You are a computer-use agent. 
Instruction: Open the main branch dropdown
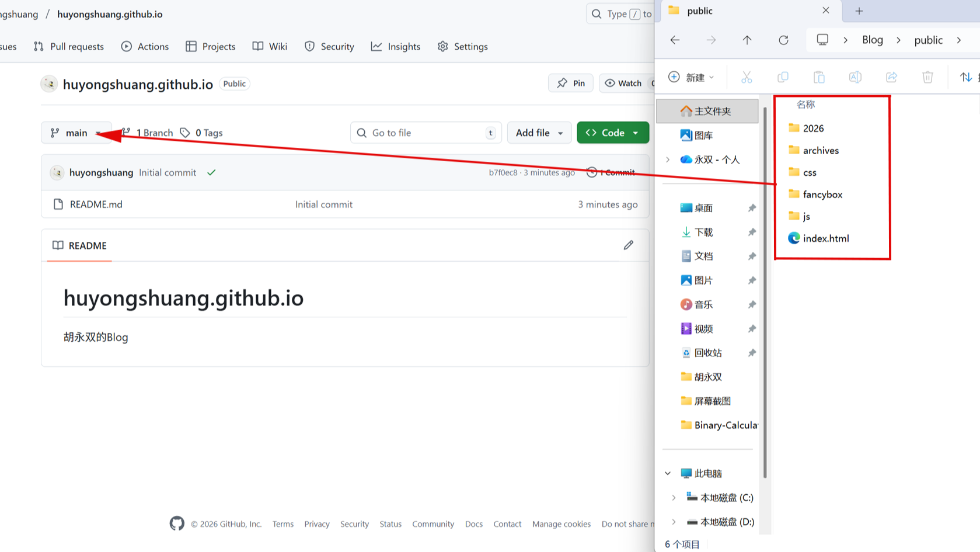point(76,133)
